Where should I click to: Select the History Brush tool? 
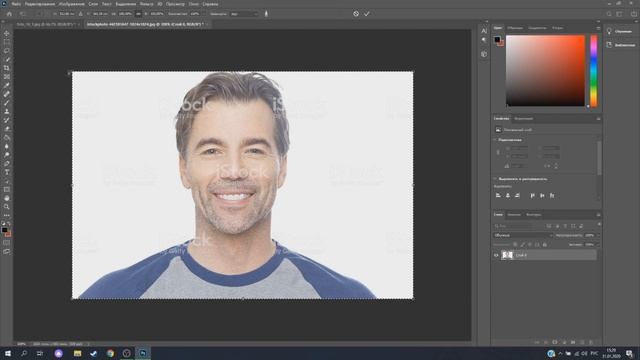click(7, 120)
